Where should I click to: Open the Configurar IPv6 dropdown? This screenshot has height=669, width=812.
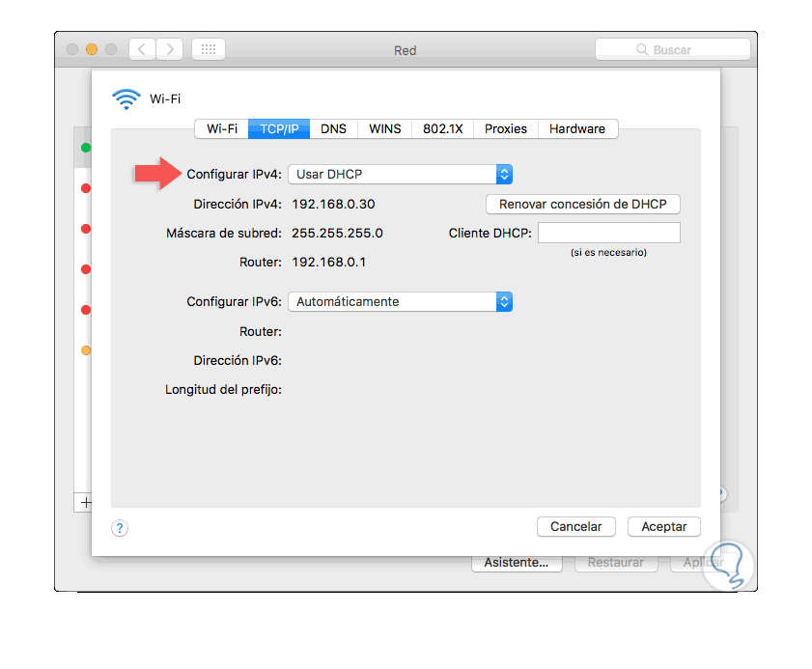401,302
